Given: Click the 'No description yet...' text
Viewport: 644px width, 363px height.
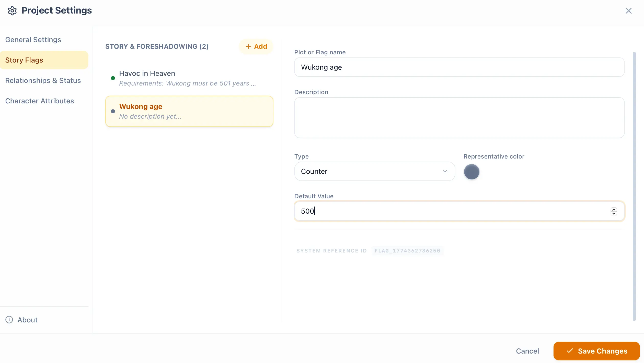Looking at the screenshot, I should click(x=150, y=116).
